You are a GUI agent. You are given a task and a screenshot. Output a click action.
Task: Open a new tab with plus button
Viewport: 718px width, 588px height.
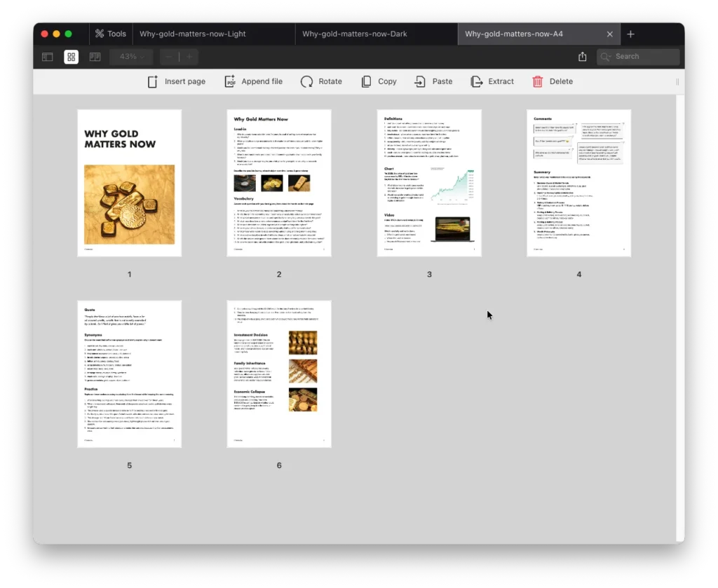point(630,34)
